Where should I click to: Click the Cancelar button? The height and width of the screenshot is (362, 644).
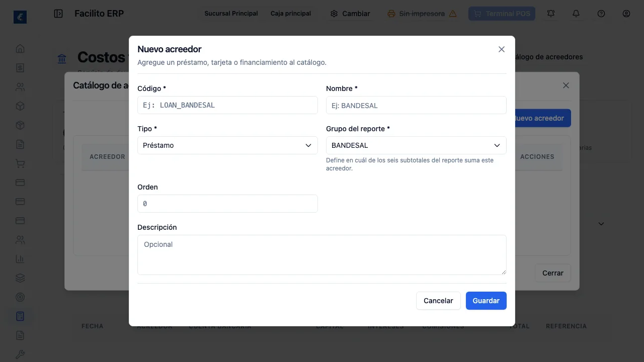coord(438,301)
